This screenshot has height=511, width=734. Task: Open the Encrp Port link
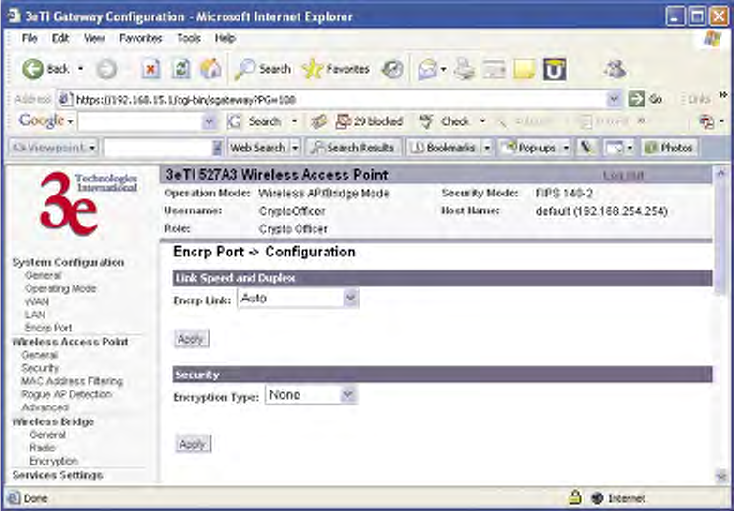(x=48, y=328)
